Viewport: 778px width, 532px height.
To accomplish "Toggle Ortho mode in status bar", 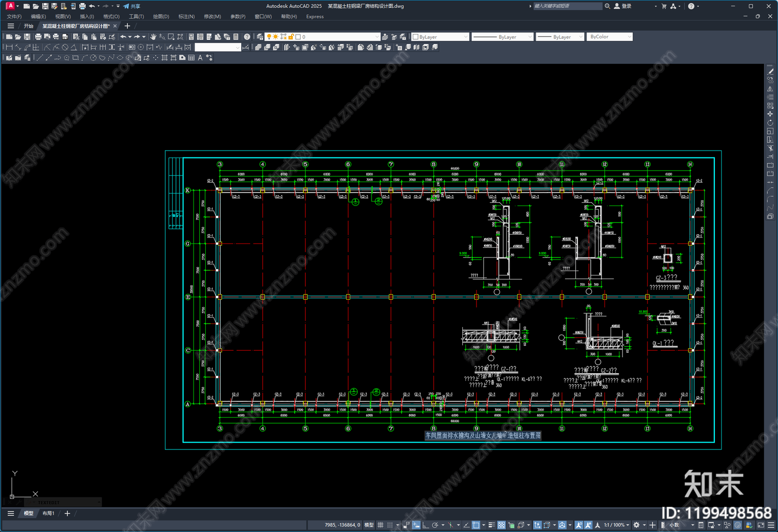I will tap(425, 525).
